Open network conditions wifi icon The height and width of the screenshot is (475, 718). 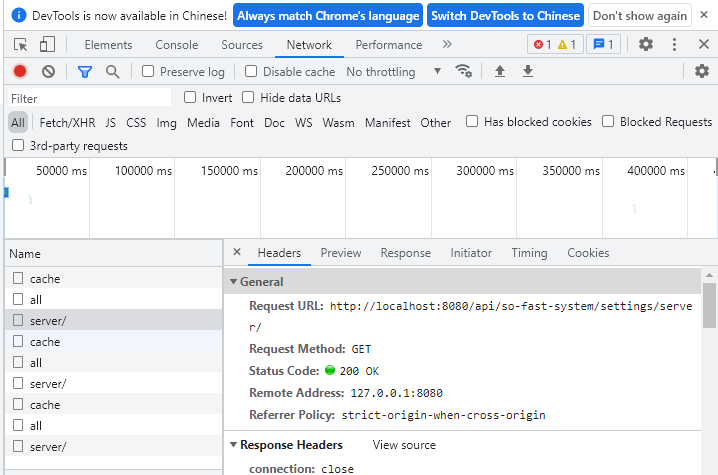click(463, 71)
